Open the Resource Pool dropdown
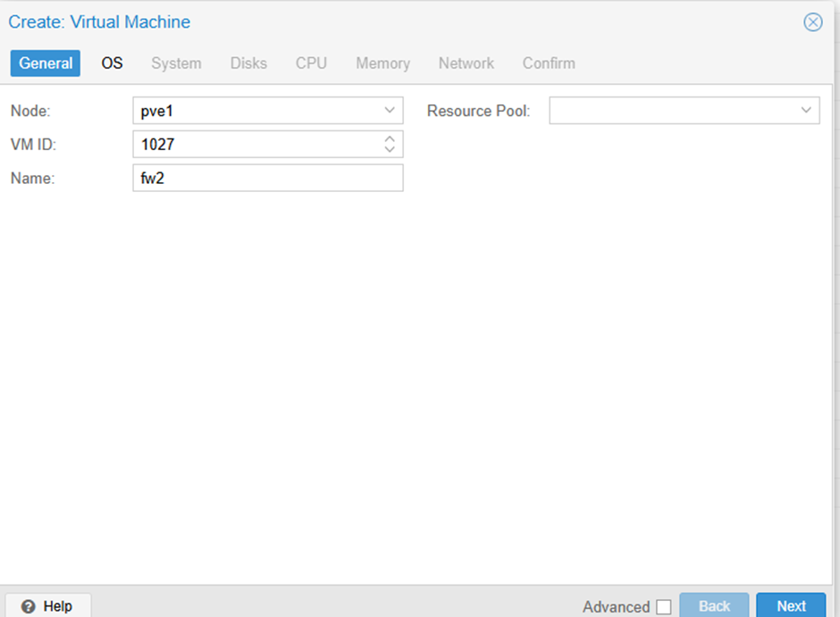The width and height of the screenshot is (840, 617). (x=805, y=110)
